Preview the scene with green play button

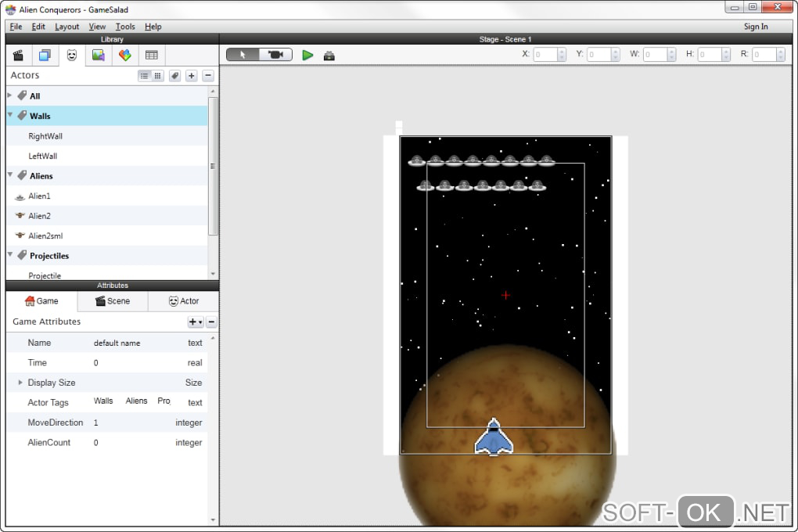click(307, 55)
